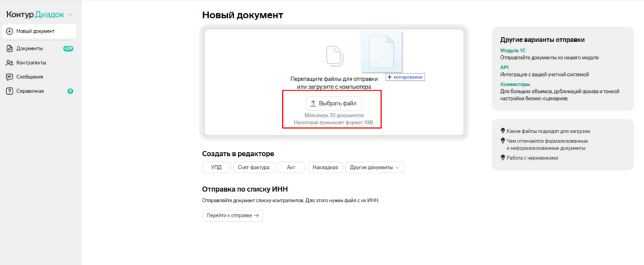Open Какие файлы подходят для загрузки

[x=548, y=131]
